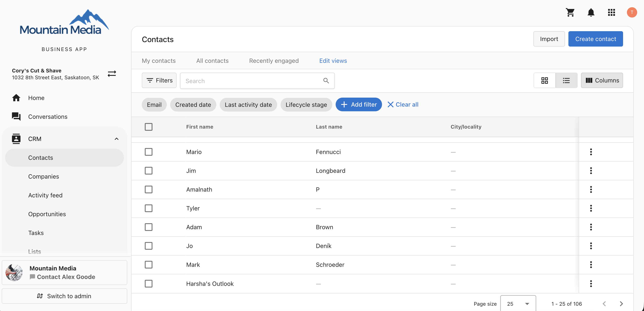Image resolution: width=644 pixels, height=311 pixels.
Task: Check the box for Mario Fennucci
Action: [148, 152]
